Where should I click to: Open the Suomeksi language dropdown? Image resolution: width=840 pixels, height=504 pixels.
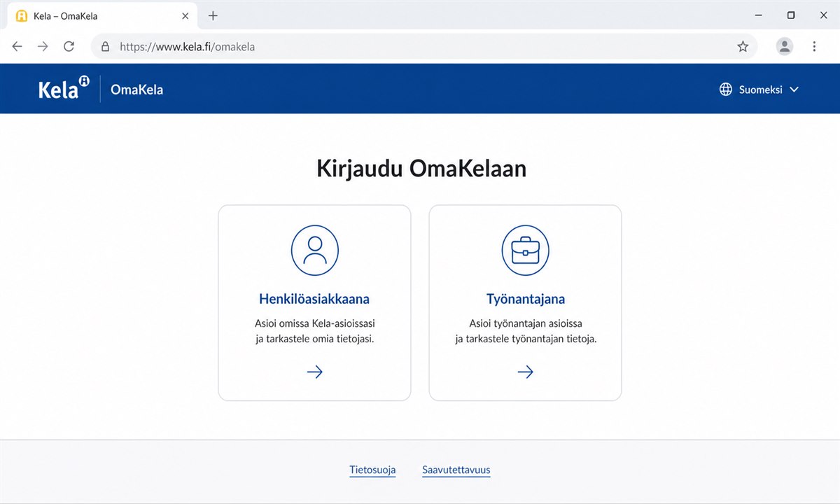[x=759, y=90]
